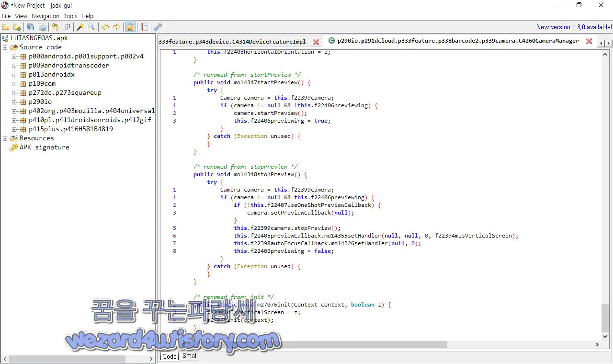Image resolution: width=613 pixels, height=364 pixels.
Task: Click camera.setPreviewCallback(null) line
Action: click(301, 213)
